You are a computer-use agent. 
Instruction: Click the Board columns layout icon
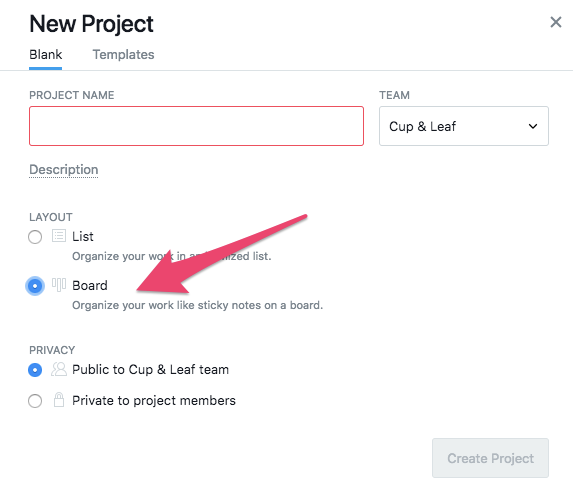tap(59, 285)
